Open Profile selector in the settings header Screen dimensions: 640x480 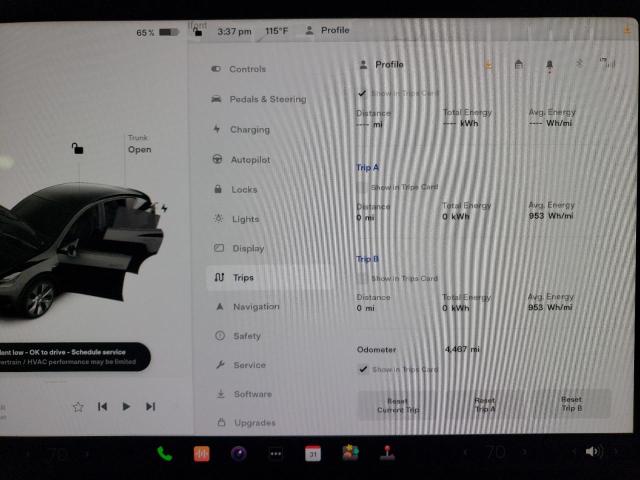pos(381,64)
